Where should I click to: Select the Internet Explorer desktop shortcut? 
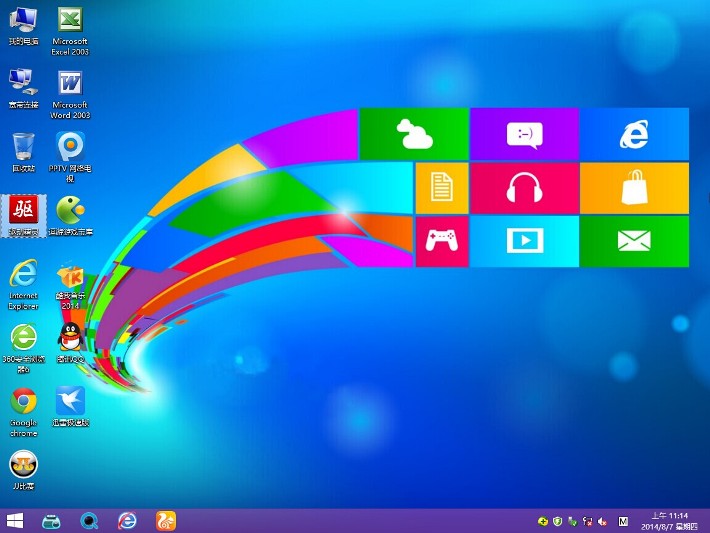23,273
